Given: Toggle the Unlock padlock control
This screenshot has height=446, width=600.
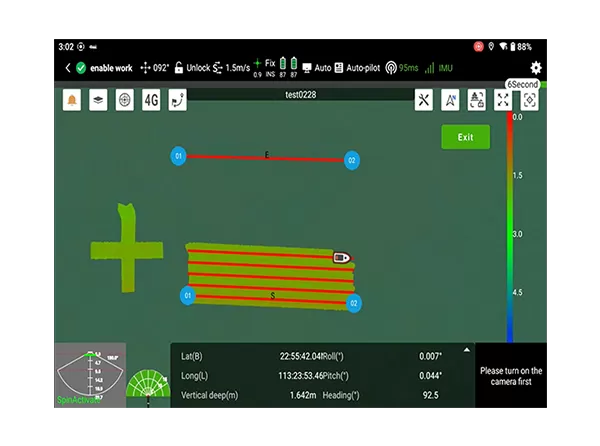Looking at the screenshot, I should point(192,68).
